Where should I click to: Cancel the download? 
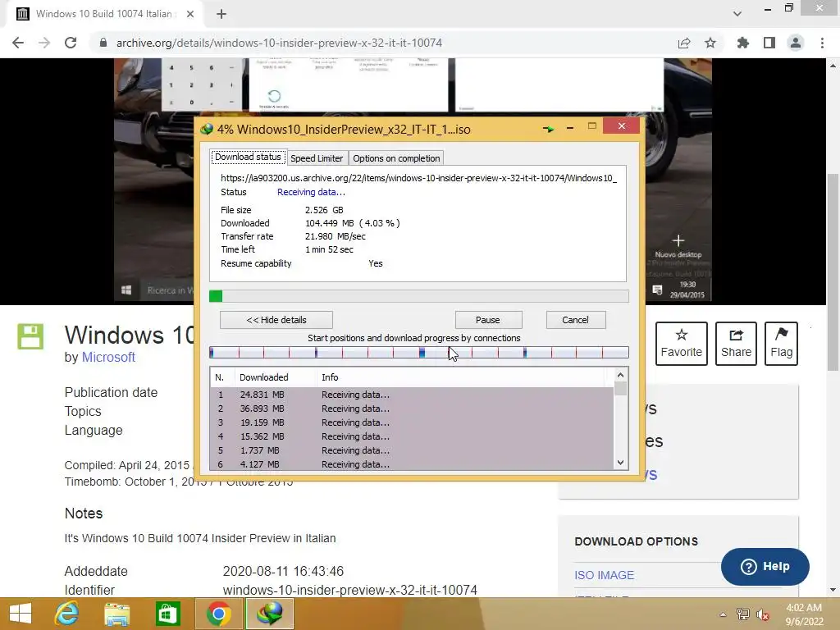[x=575, y=320]
